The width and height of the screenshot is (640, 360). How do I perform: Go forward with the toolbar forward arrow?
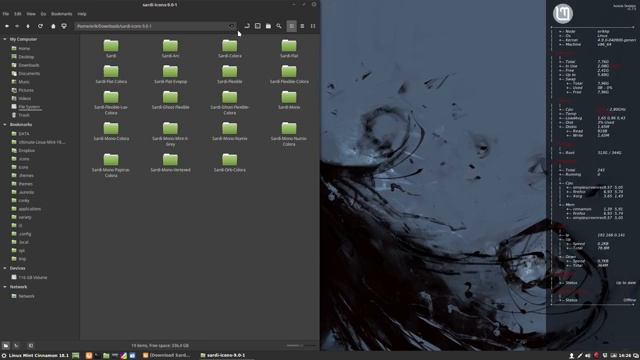pyautogui.click(x=17, y=26)
